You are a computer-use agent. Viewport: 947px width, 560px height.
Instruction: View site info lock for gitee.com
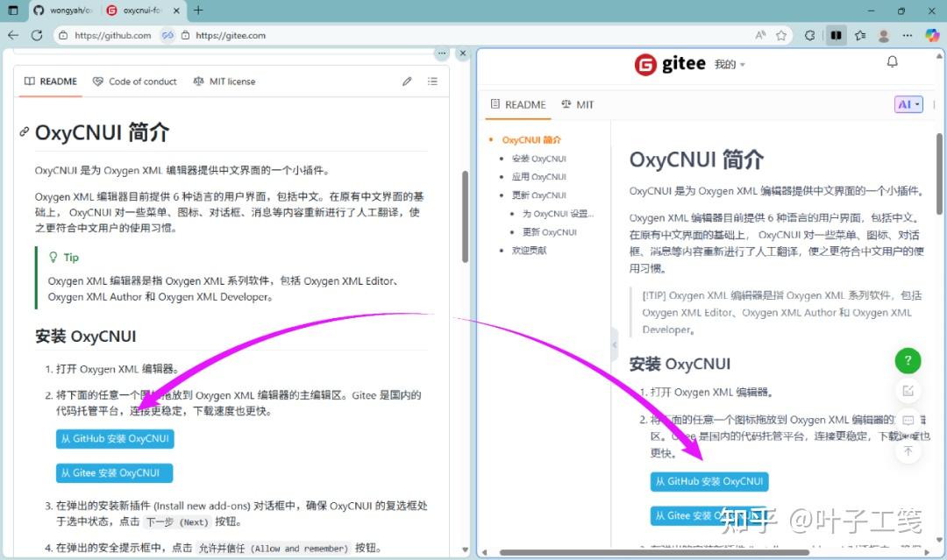185,35
